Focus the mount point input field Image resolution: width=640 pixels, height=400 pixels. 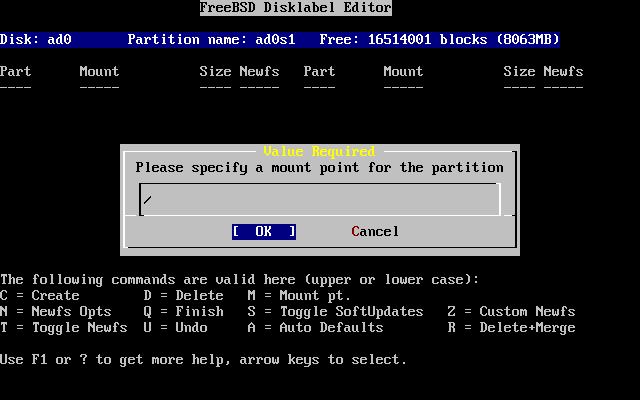click(x=319, y=199)
